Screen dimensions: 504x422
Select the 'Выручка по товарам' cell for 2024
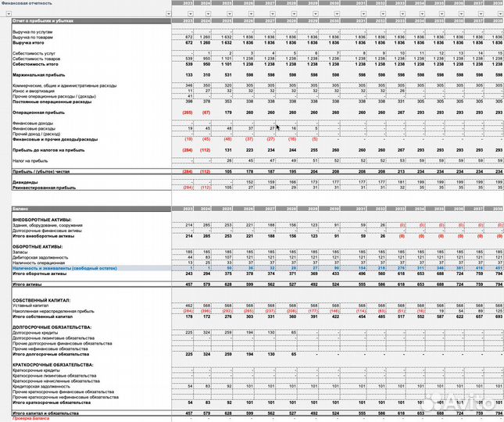pyautogui.click(x=205, y=37)
